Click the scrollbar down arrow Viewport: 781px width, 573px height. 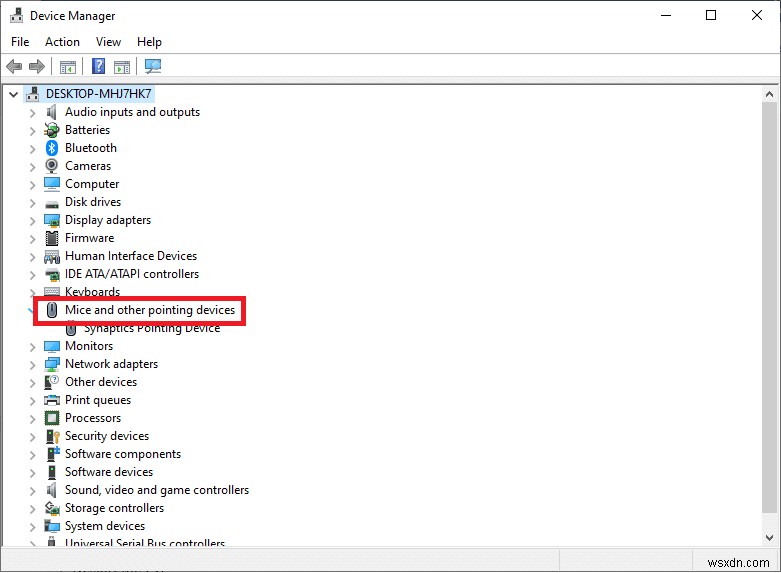pos(769,538)
